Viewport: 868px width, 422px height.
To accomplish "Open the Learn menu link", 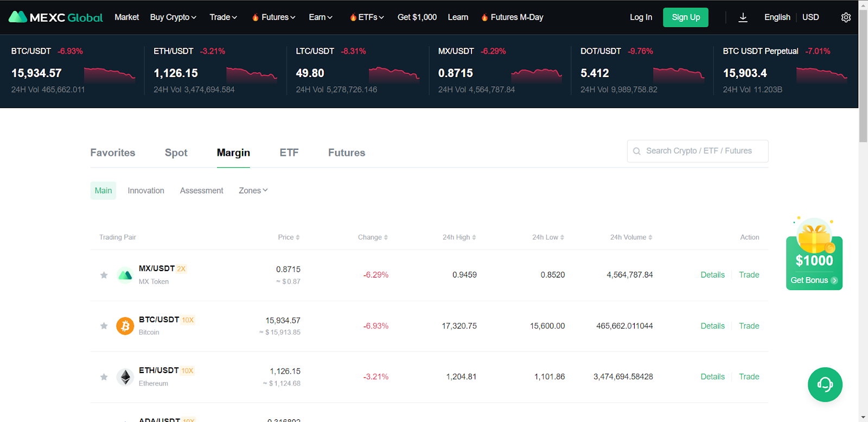I will click(458, 17).
